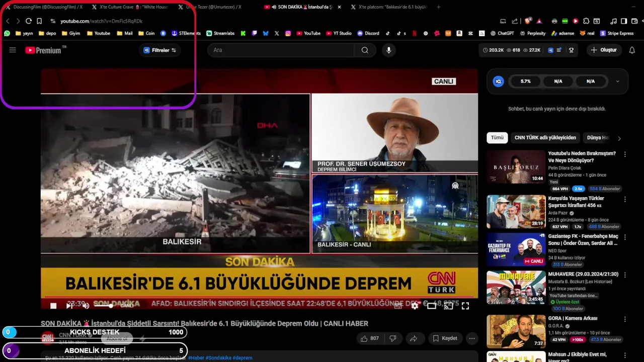The height and width of the screenshot is (362, 644).
Task: Open the #deprem hashtag link
Action: [x=243, y=358]
